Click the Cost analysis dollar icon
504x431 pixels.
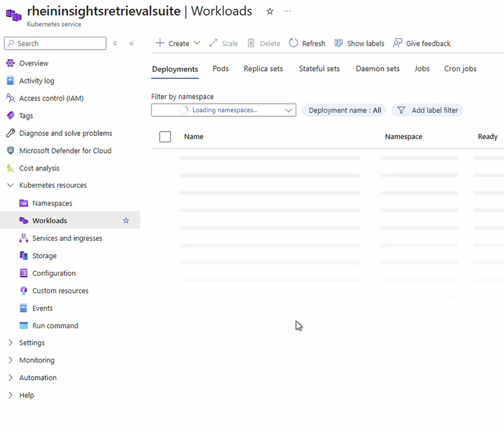(11, 168)
